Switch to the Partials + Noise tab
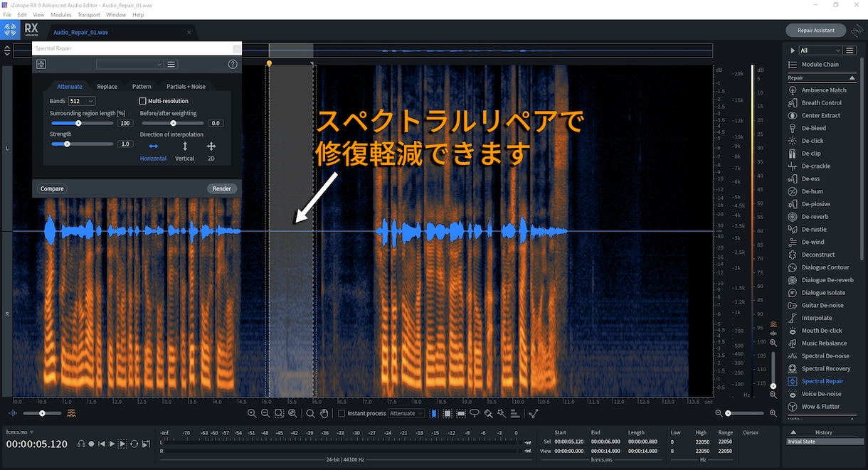 (x=186, y=87)
